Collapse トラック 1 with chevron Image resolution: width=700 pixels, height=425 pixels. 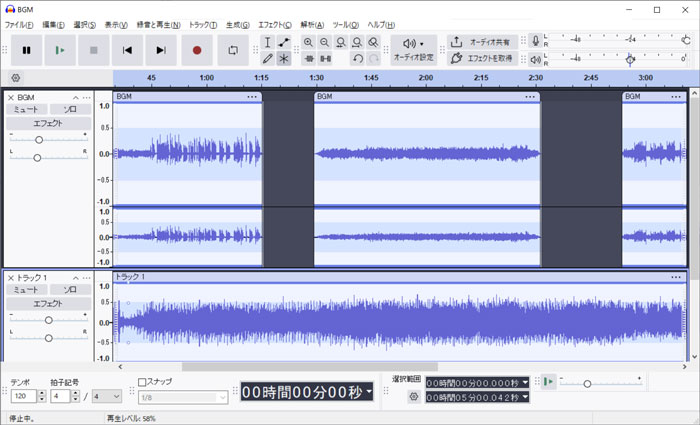(x=76, y=278)
